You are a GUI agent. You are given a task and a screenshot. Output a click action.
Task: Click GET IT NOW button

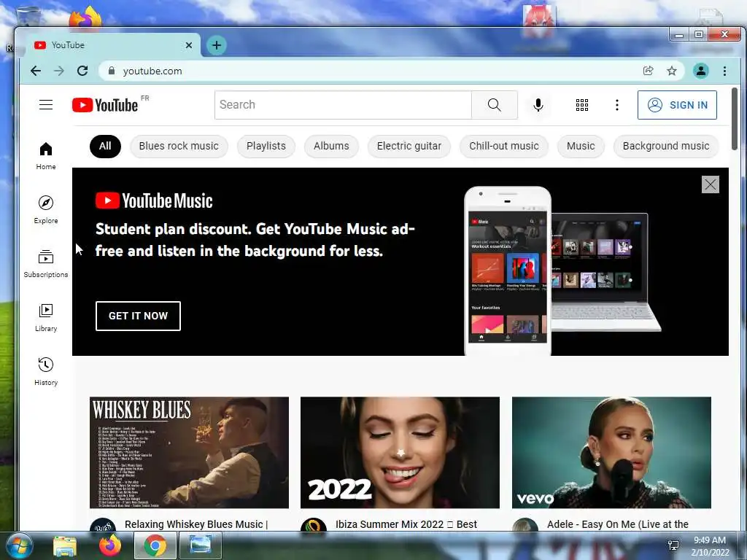(x=138, y=316)
